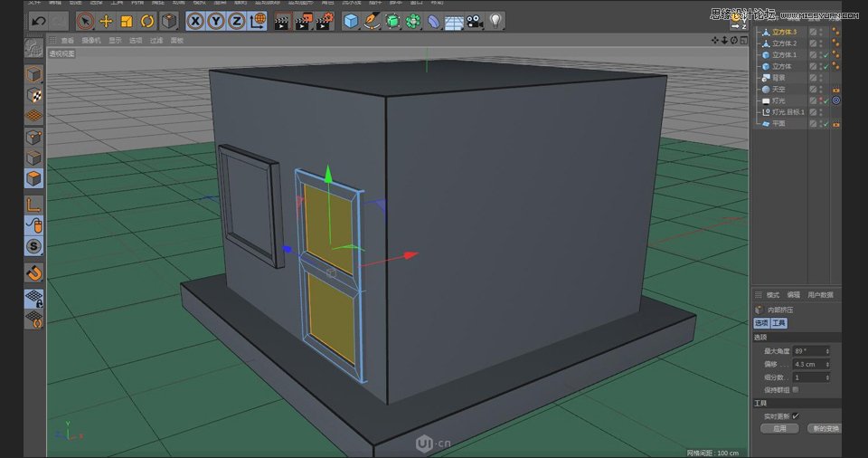868x458 pixels.
Task: Open the viewport 选项 menu
Action: (x=136, y=41)
